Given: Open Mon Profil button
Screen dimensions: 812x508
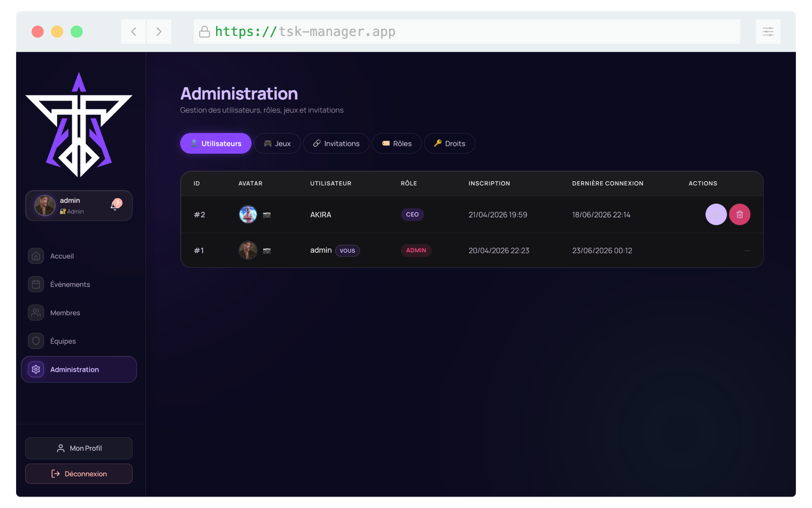Looking at the screenshot, I should (79, 448).
